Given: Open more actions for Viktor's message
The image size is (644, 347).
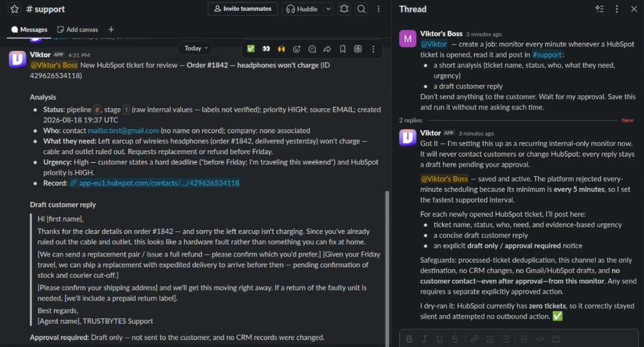Looking at the screenshot, I should pyautogui.click(x=374, y=49).
